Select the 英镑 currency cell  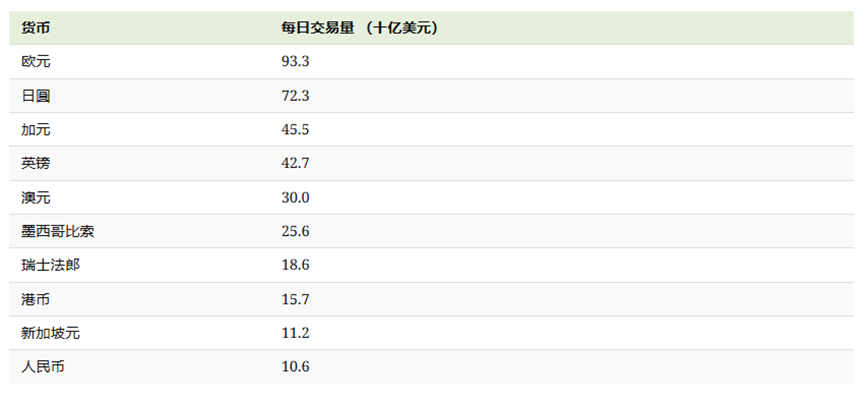pyautogui.click(x=36, y=163)
